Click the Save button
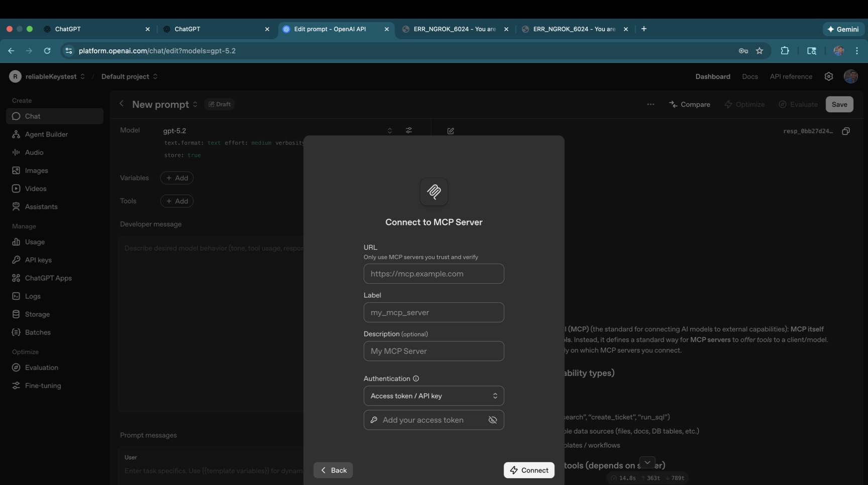The height and width of the screenshot is (485, 868). click(839, 105)
